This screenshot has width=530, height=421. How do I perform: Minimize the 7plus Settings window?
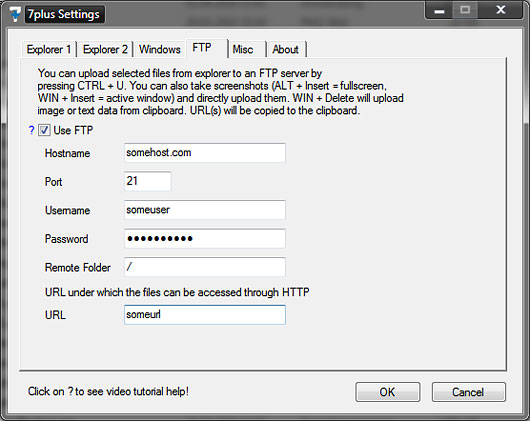439,10
